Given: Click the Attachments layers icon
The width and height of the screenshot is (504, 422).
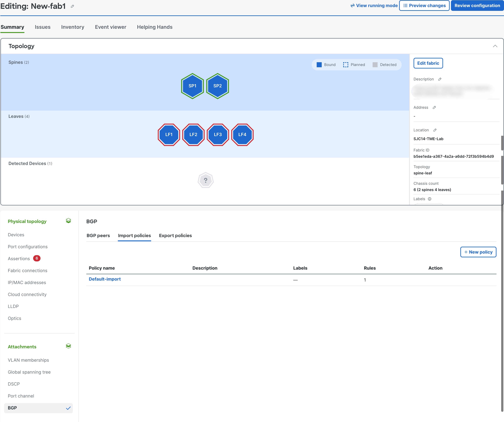Looking at the screenshot, I should [68, 346].
